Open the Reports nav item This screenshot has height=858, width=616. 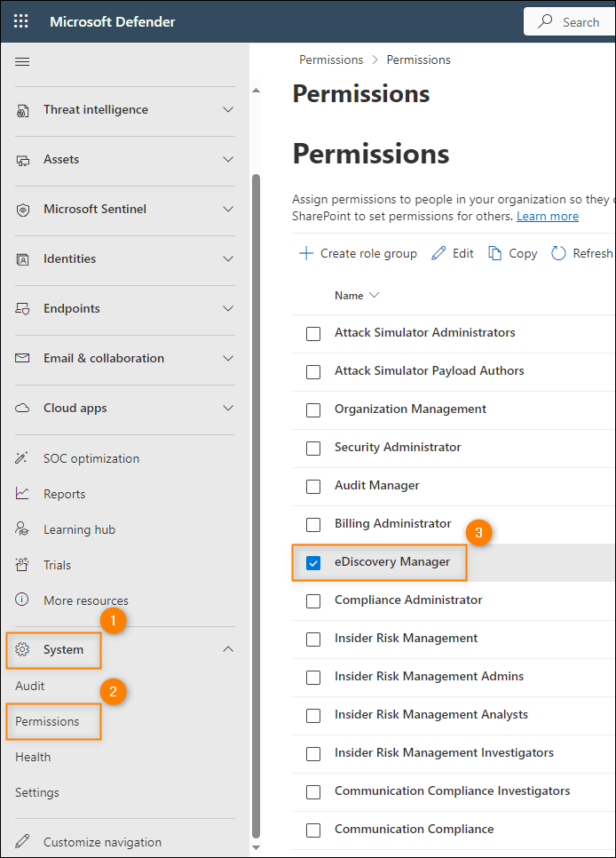point(65,494)
